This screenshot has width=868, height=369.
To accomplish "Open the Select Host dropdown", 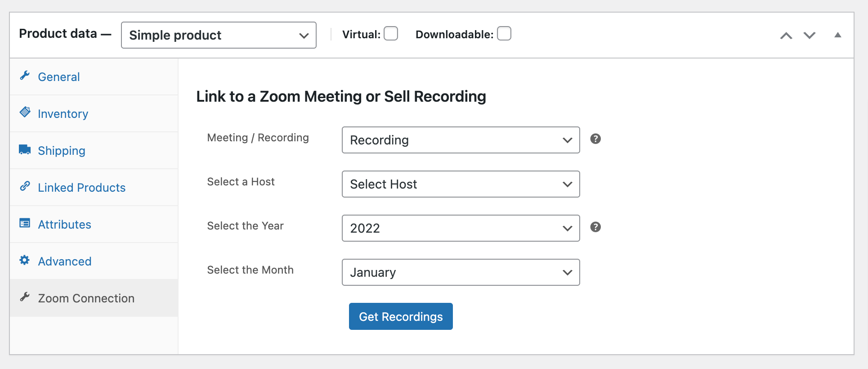I will 461,184.
